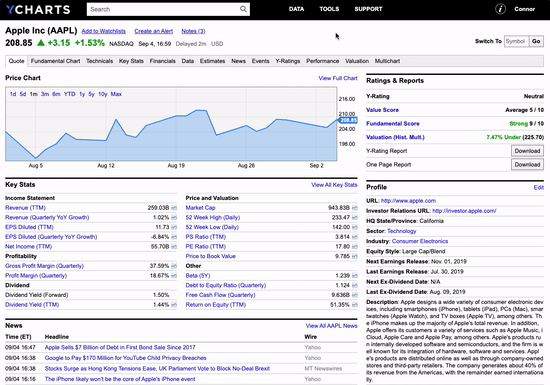
Task: Select the 1y chart range
Action: (x=82, y=94)
